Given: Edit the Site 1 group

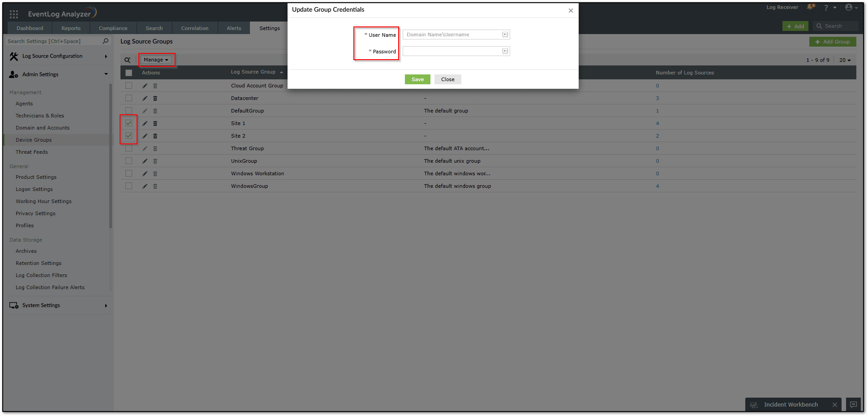Looking at the screenshot, I should pos(145,123).
